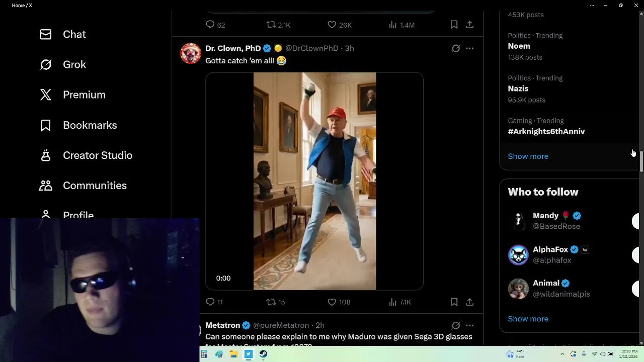Open Animal @wildanimalpis profile

point(561,289)
